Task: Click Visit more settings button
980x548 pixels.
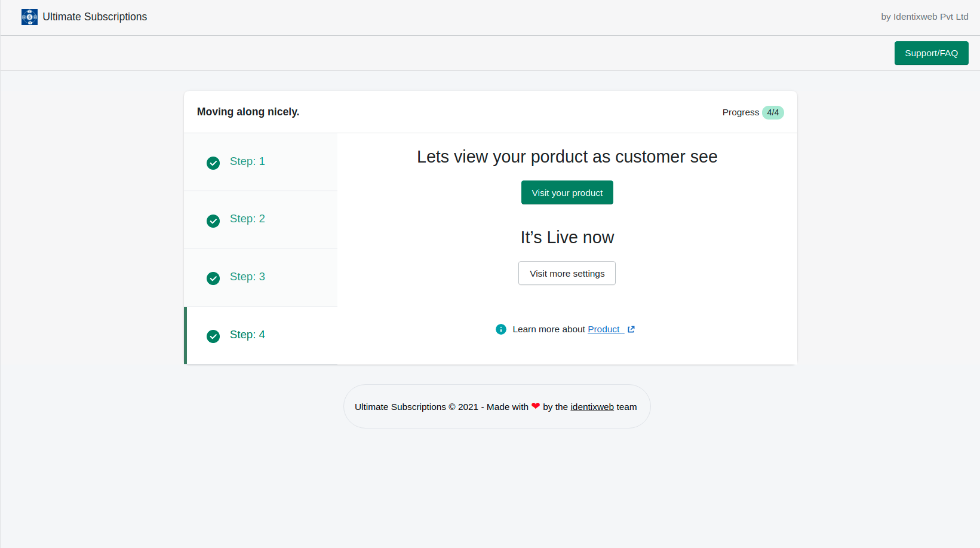Action: pos(567,273)
